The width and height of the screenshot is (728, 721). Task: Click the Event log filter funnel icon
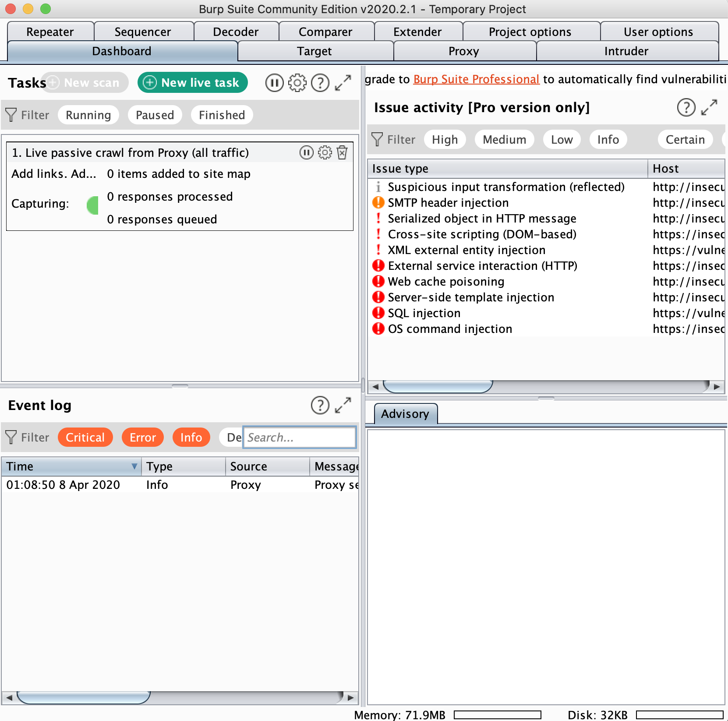pyautogui.click(x=11, y=438)
